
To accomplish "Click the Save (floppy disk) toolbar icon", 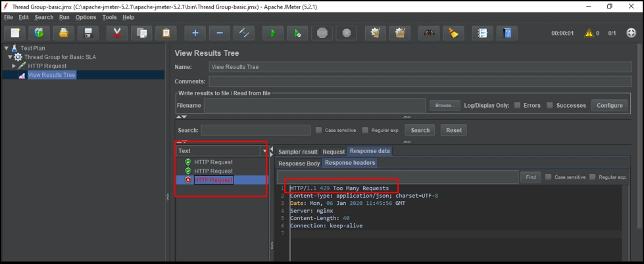I will pyautogui.click(x=88, y=33).
